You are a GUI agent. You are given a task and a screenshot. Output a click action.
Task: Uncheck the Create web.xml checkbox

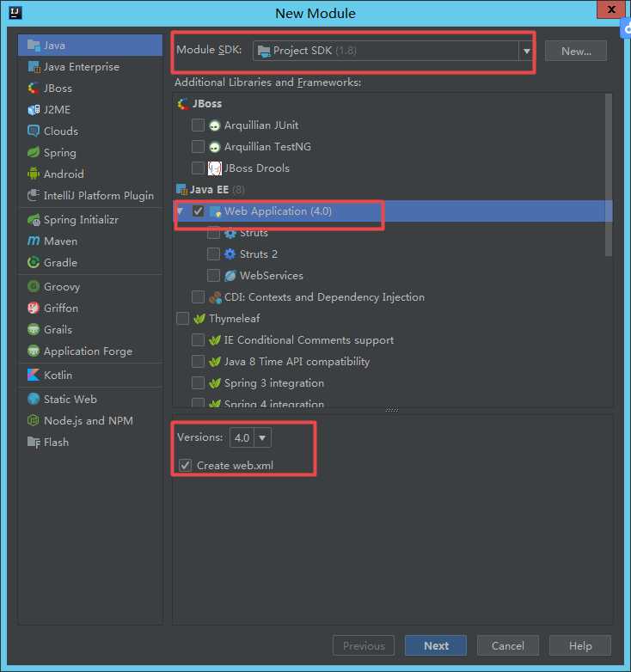point(185,465)
